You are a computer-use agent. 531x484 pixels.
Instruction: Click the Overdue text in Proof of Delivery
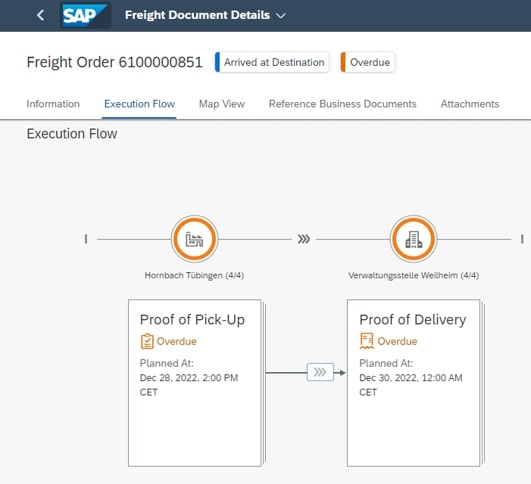397,341
